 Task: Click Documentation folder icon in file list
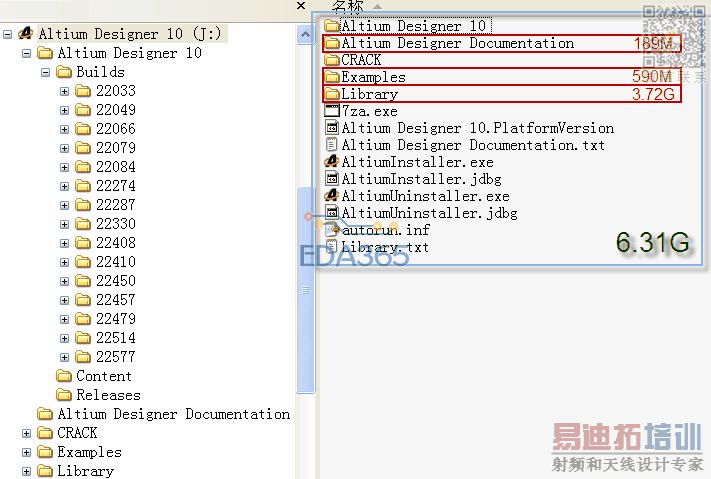pos(332,43)
